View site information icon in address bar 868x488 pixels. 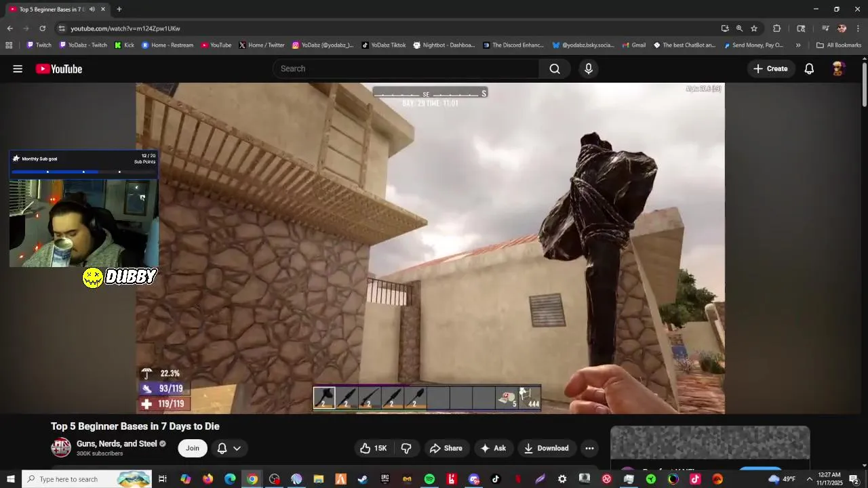(x=62, y=28)
